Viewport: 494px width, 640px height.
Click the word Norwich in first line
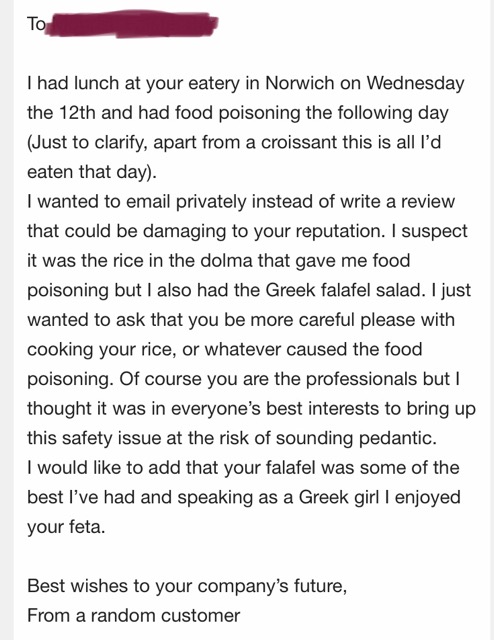coord(300,83)
